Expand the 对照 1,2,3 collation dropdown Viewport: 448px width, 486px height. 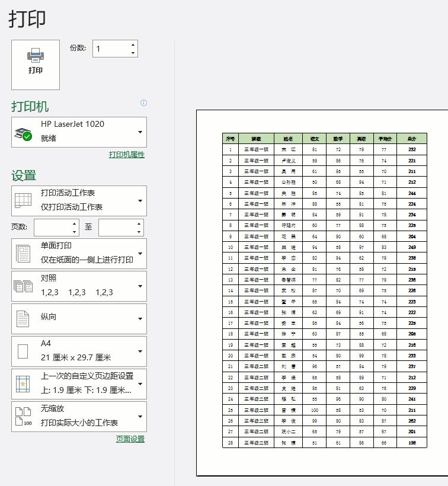[x=140, y=286]
